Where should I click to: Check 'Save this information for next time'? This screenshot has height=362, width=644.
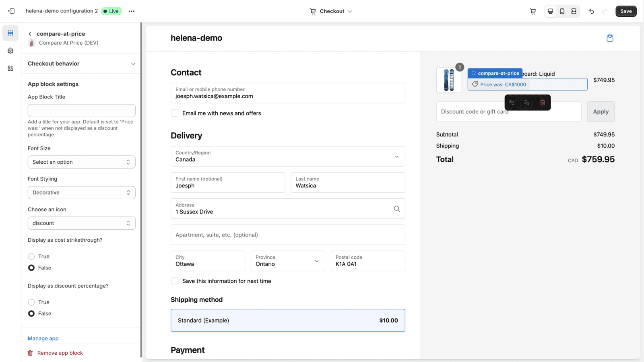175,281
